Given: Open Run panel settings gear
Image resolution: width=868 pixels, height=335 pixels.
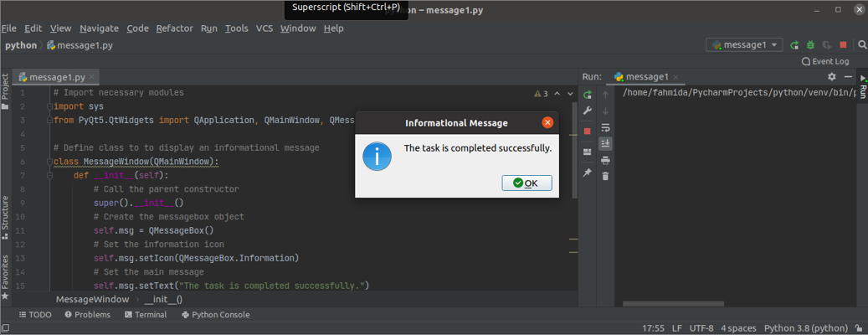Looking at the screenshot, I should [832, 77].
